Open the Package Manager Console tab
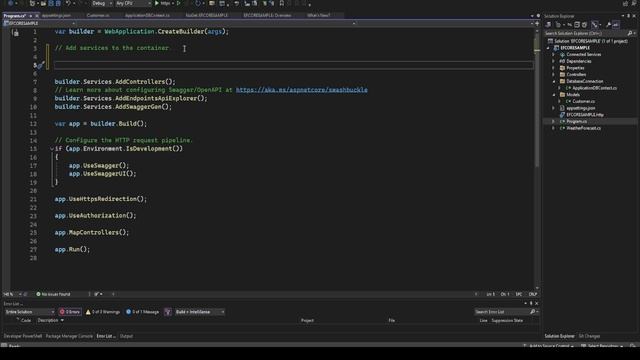The image size is (640, 360). coord(69,336)
